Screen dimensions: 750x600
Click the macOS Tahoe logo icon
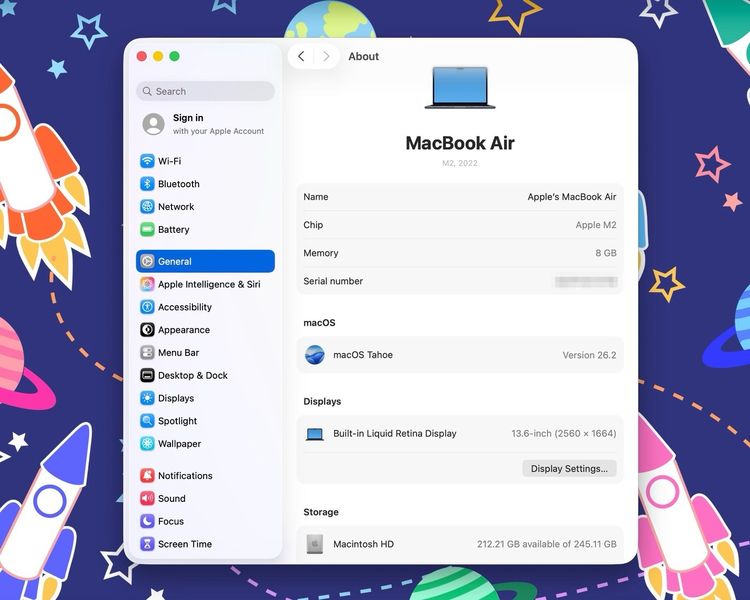(315, 355)
